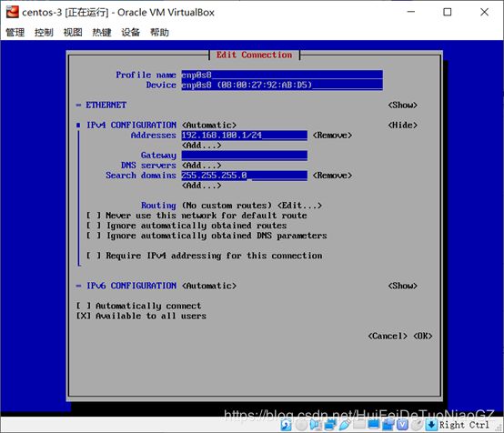Check Require IPv4 addressing for this connection
Screen dimensions: 504x433
[x=94, y=256]
